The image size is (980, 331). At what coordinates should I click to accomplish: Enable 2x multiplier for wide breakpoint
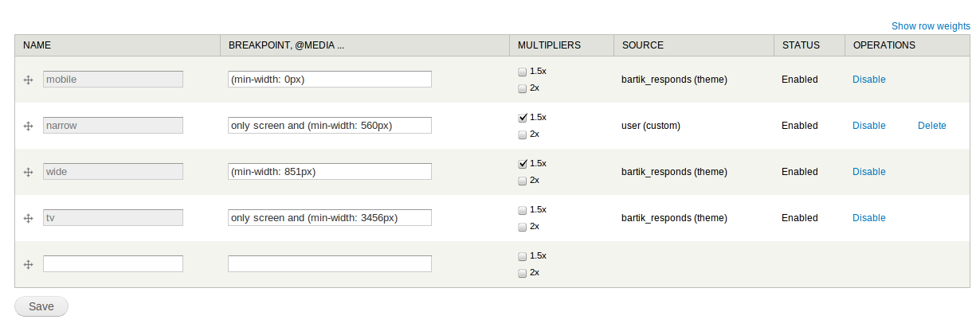point(523,181)
